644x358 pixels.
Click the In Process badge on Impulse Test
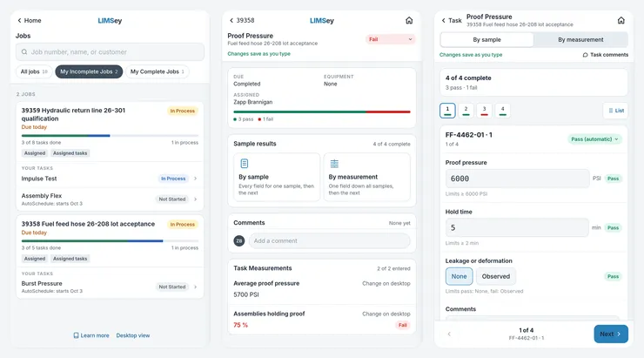(x=173, y=179)
